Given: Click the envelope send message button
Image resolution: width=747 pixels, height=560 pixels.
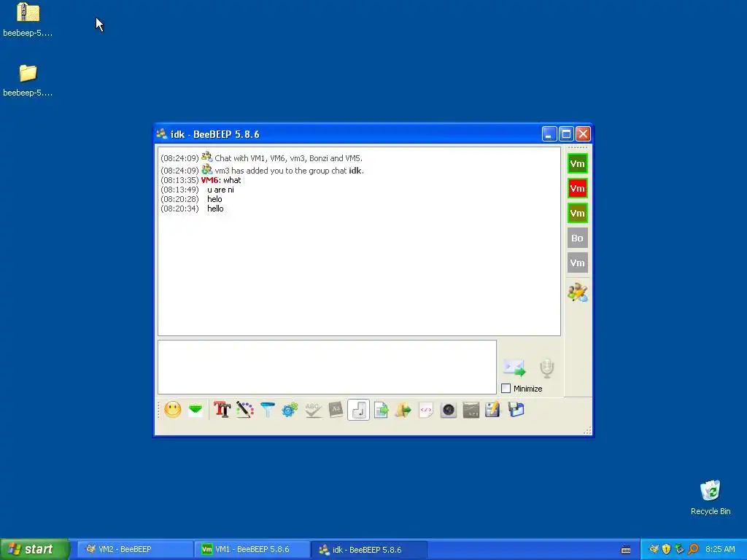Looking at the screenshot, I should (514, 367).
